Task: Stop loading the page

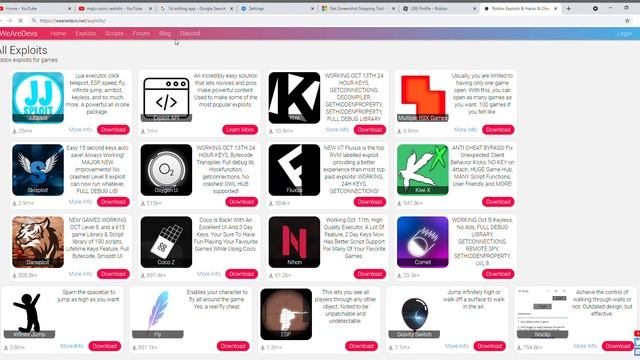Action: pos(21,20)
